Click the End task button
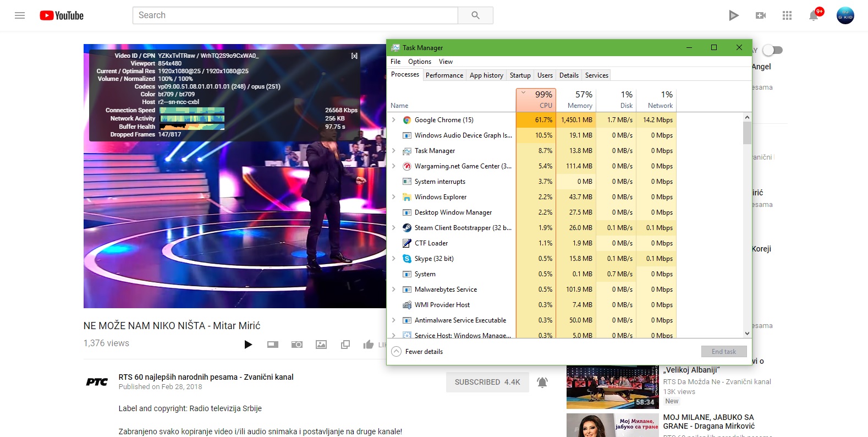Screen dimensions: 868x437 [724, 352]
